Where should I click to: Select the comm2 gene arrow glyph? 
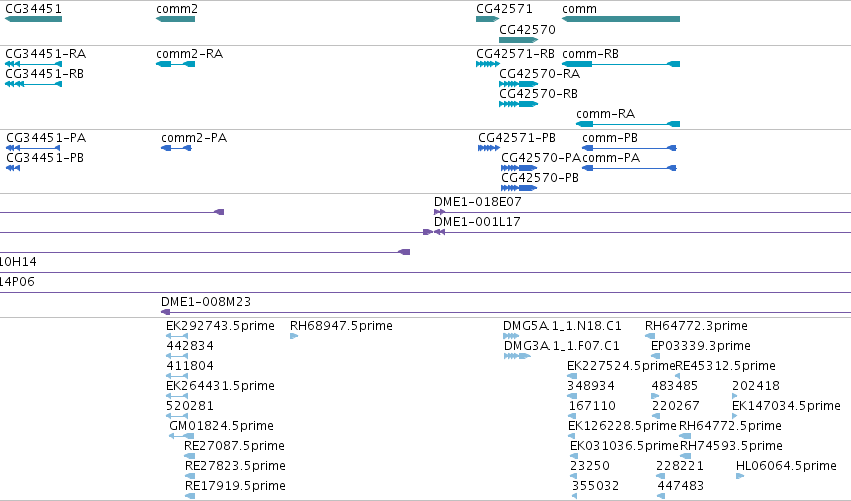pyautogui.click(x=175, y=19)
